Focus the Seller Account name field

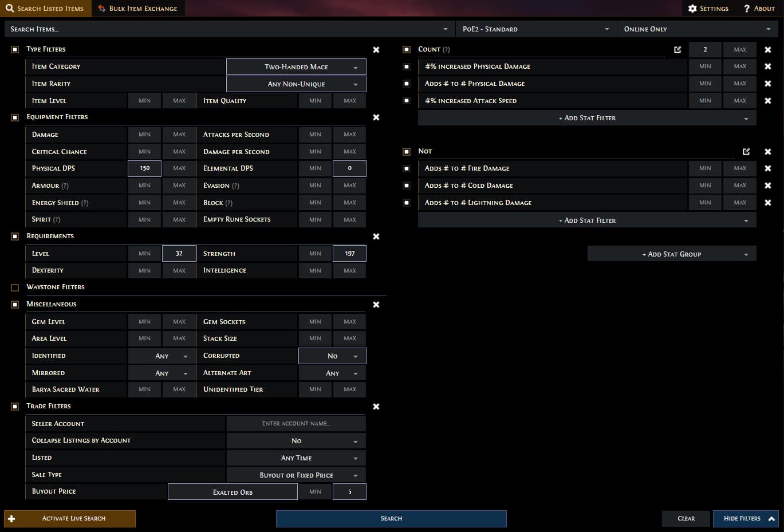pos(296,424)
